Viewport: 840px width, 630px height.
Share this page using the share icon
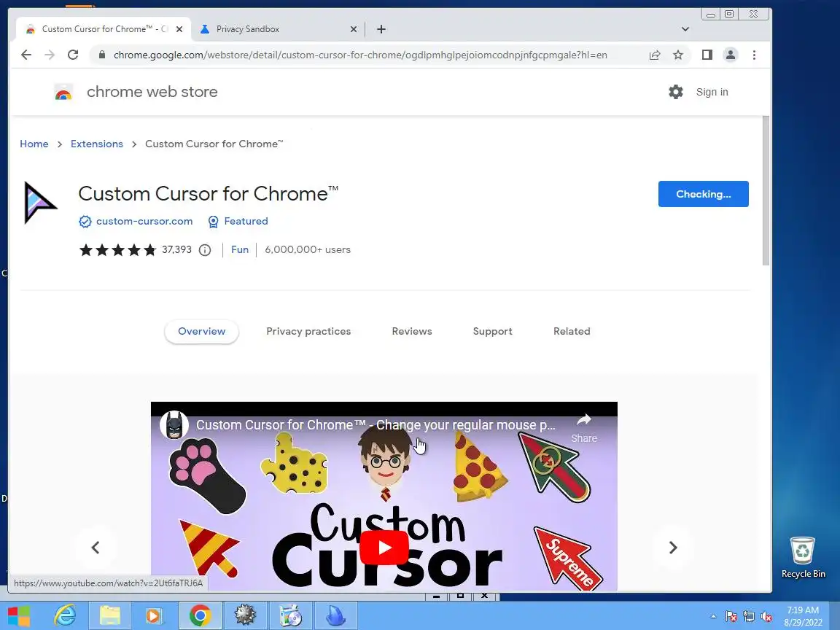click(x=655, y=55)
